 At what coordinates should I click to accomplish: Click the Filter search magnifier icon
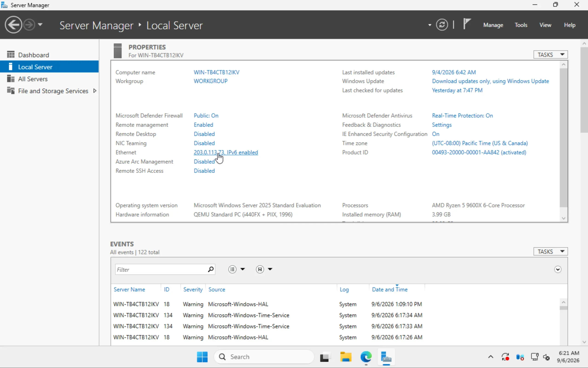pyautogui.click(x=211, y=269)
